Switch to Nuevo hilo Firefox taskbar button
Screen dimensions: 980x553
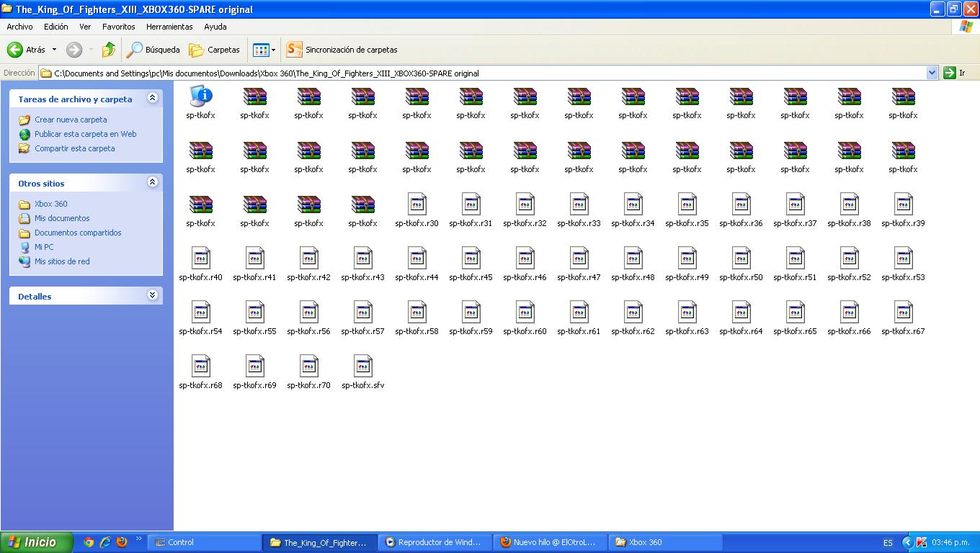(551, 542)
